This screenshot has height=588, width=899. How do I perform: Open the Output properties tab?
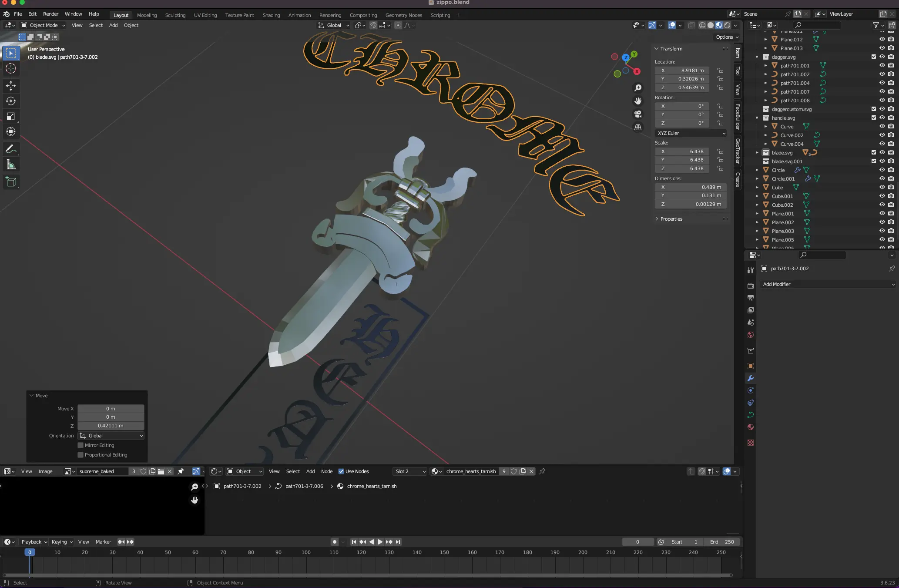(751, 298)
